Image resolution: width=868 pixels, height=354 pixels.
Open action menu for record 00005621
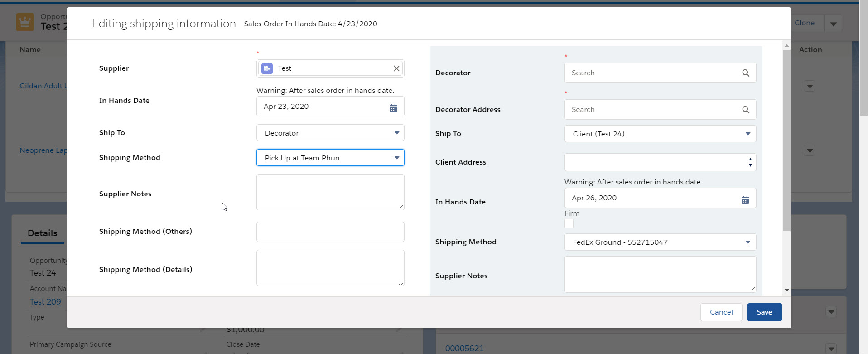831,349
